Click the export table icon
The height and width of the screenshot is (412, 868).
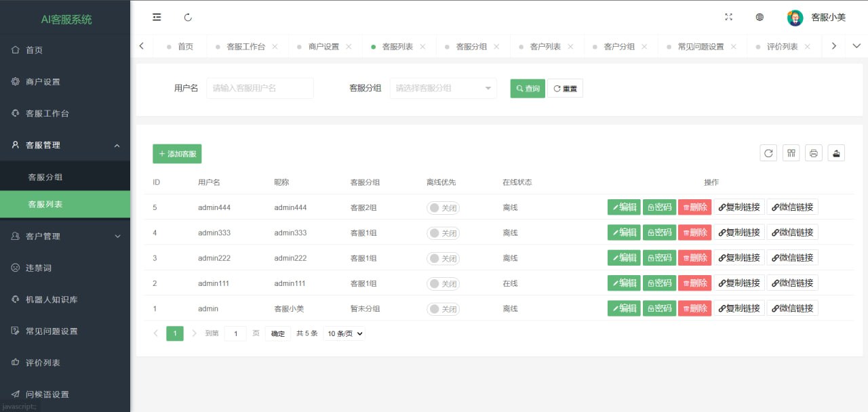click(836, 153)
